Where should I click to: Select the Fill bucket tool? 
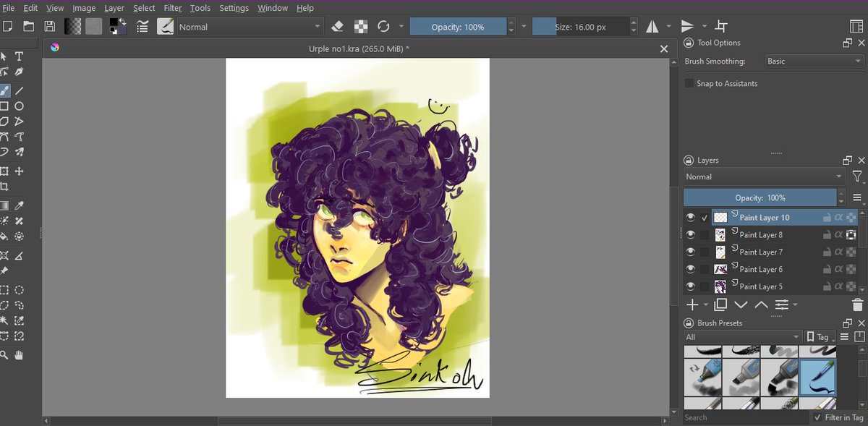[x=4, y=237]
